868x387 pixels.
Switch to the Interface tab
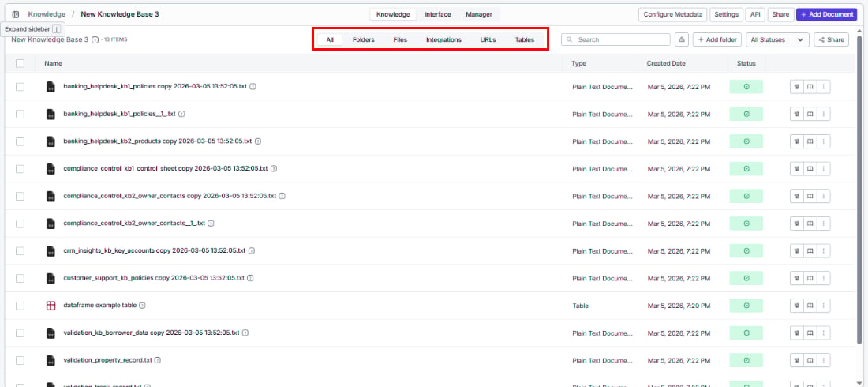coord(437,14)
